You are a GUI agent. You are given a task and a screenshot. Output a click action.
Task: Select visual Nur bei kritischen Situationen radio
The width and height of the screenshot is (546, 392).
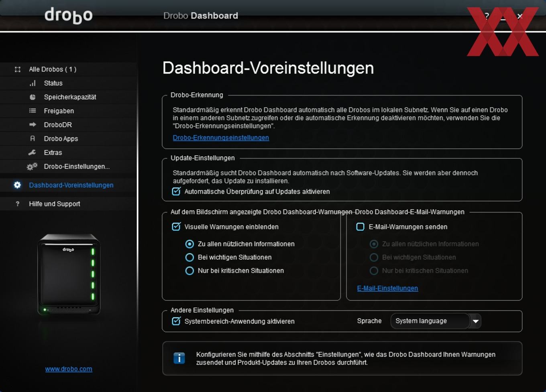tap(189, 271)
